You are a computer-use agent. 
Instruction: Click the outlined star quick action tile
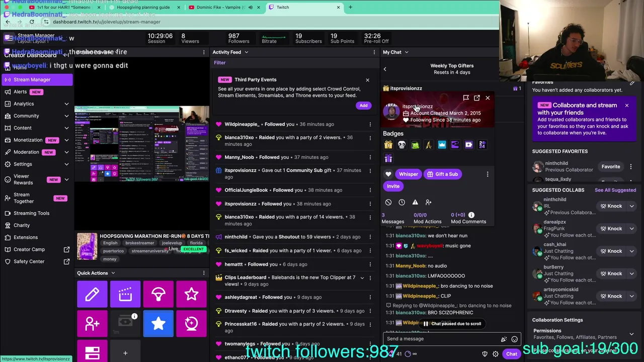click(x=191, y=294)
